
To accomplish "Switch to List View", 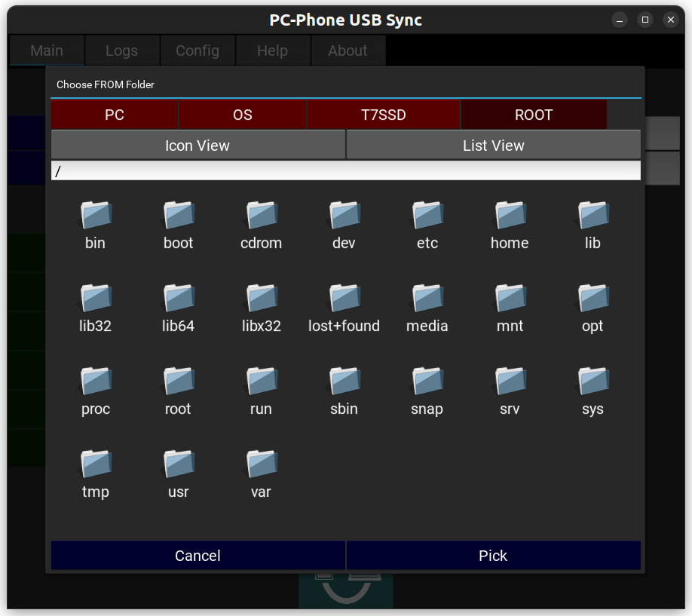I will click(x=493, y=146).
